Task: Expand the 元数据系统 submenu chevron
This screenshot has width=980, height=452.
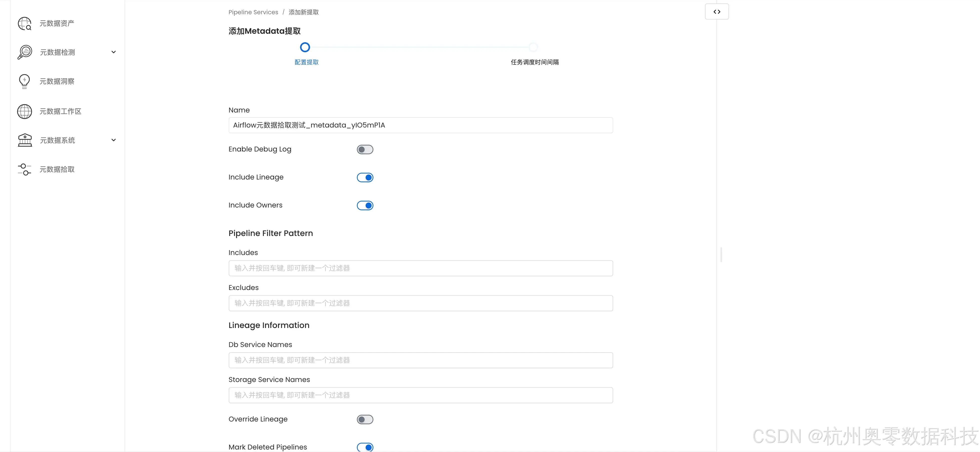Action: click(x=113, y=140)
